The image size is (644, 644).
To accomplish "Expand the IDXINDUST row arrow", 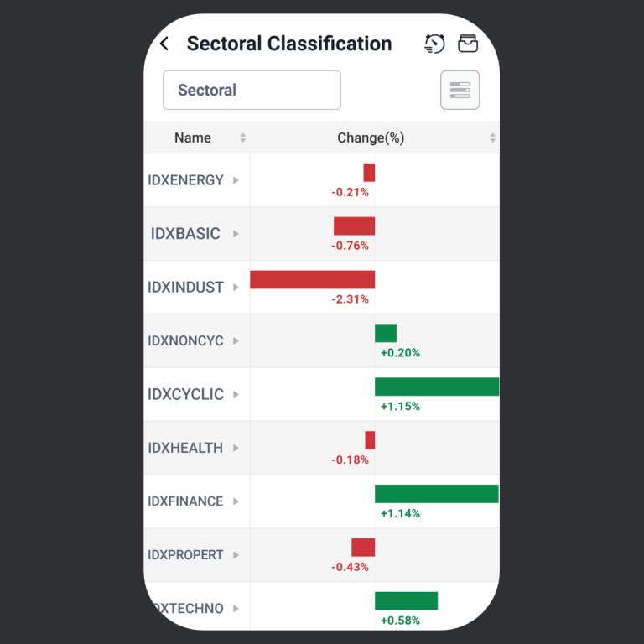I will point(236,288).
